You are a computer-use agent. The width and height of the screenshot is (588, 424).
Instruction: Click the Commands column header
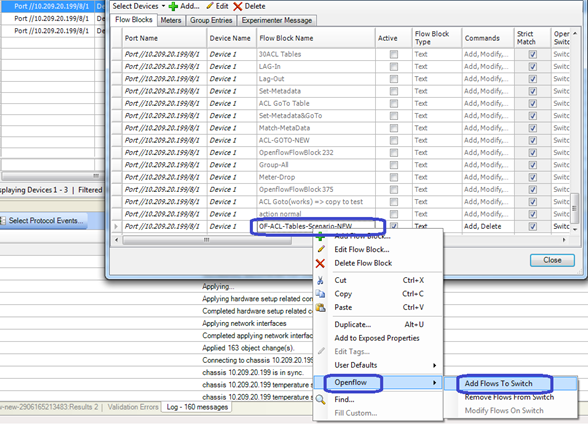point(488,38)
